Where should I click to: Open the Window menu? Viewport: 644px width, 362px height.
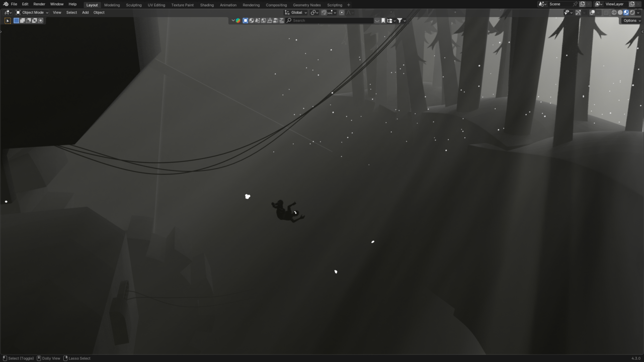57,4
